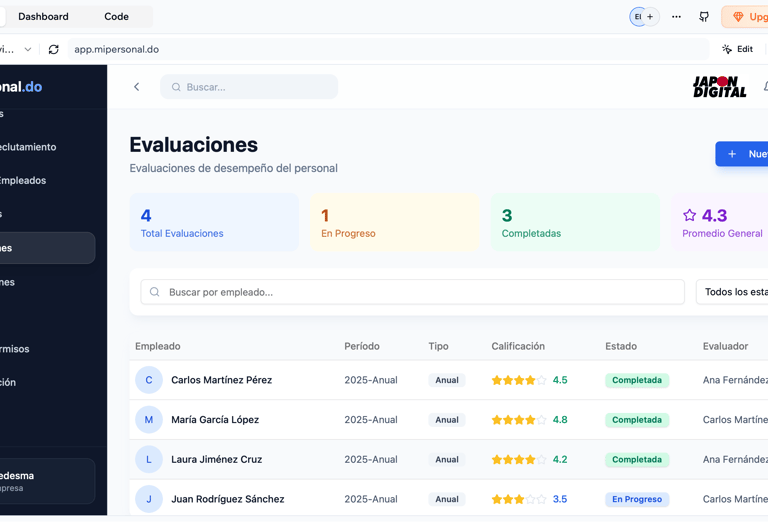This screenshot has width=768, height=523.
Task: Select employee Juan Rodríguez Sánchez
Action: [x=228, y=499]
